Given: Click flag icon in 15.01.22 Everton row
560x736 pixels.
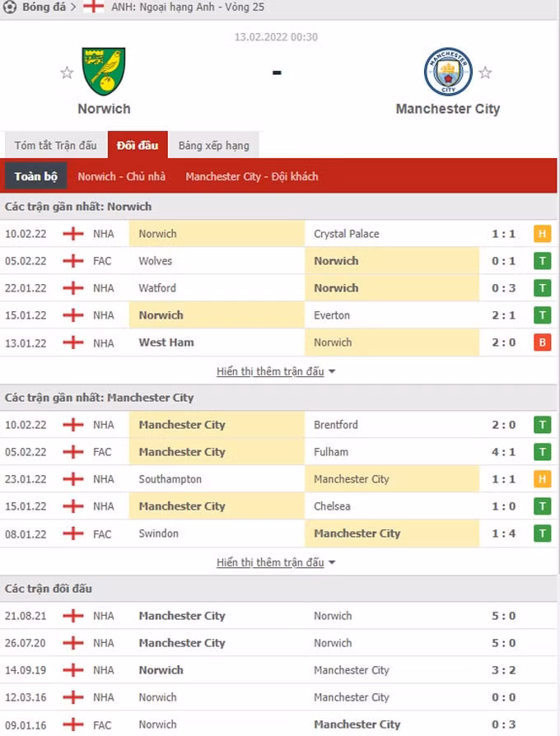Looking at the screenshot, I should click(x=73, y=315).
